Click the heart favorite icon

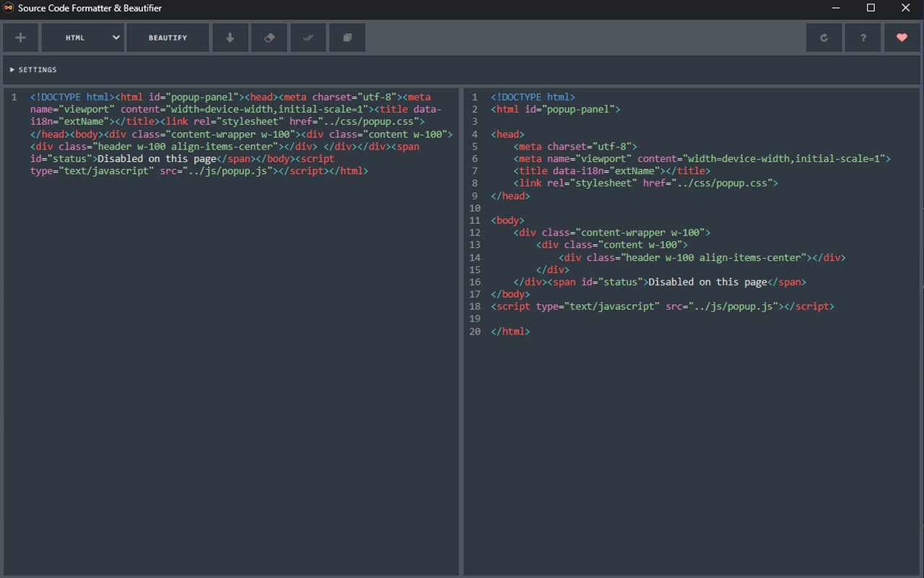[902, 38]
